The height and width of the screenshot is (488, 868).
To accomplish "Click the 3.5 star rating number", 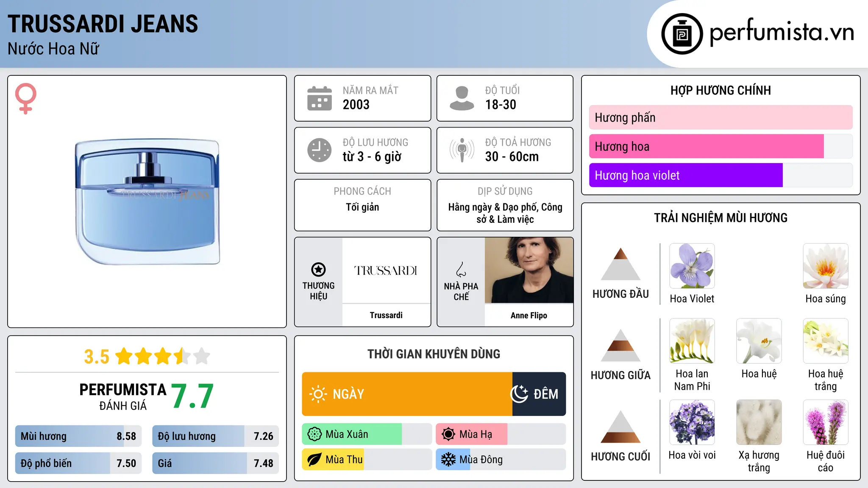I will [97, 357].
